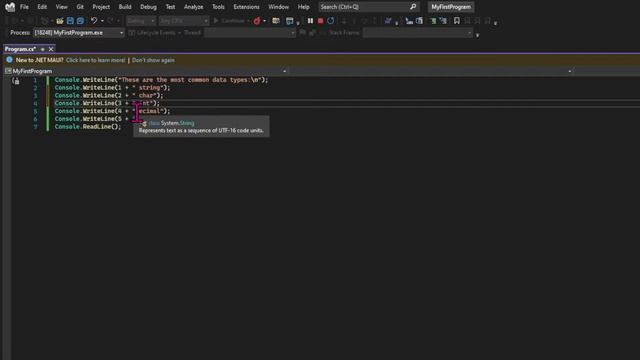Open the Window menu
The width and height of the screenshot is (640, 360).
coord(278,7)
